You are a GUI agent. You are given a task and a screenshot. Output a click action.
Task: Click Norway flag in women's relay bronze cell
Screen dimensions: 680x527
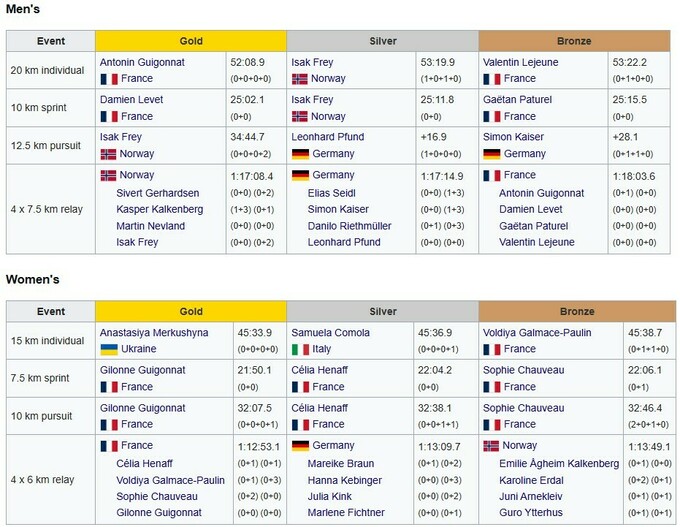click(492, 446)
